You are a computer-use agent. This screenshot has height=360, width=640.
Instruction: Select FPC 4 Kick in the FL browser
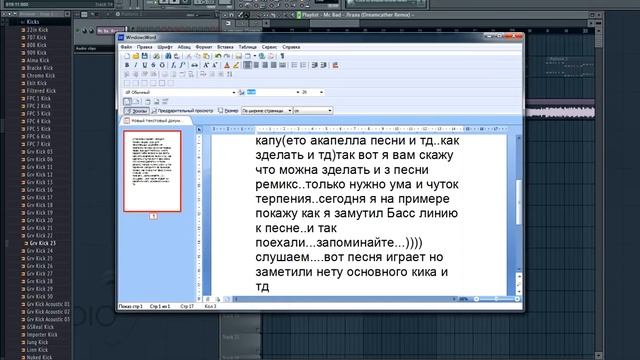click(39, 121)
